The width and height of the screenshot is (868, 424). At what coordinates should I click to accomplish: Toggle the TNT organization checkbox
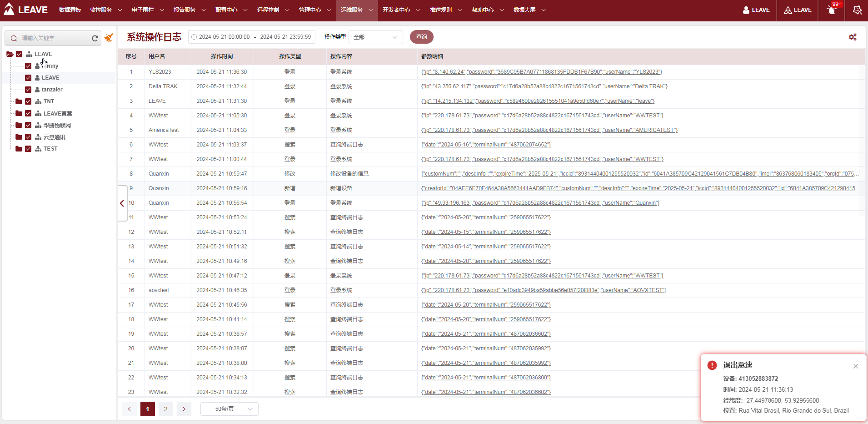click(x=28, y=101)
